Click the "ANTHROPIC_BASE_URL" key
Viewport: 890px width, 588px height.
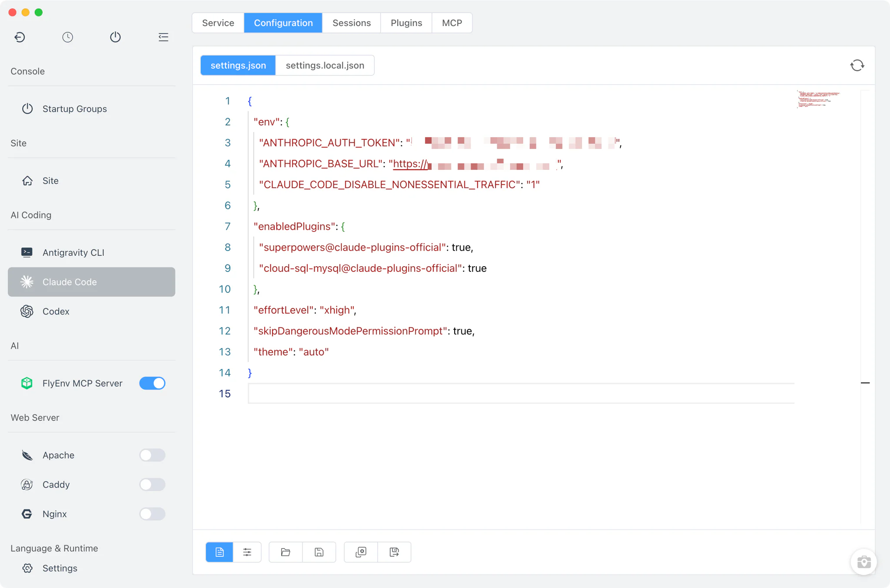tap(321, 164)
